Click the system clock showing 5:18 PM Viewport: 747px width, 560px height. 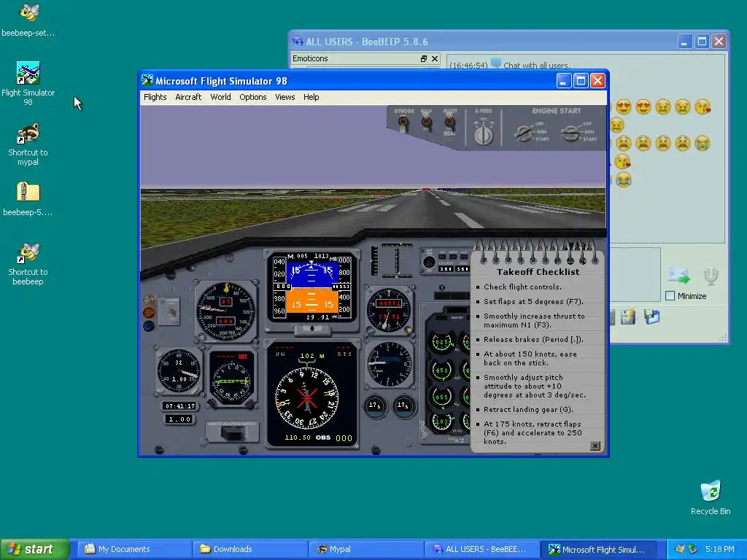click(x=720, y=549)
